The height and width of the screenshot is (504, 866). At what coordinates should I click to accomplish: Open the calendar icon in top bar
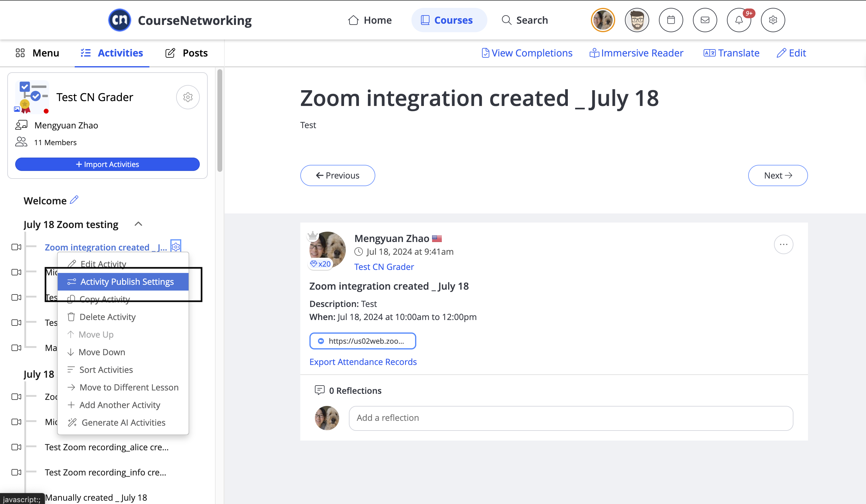tap(671, 20)
